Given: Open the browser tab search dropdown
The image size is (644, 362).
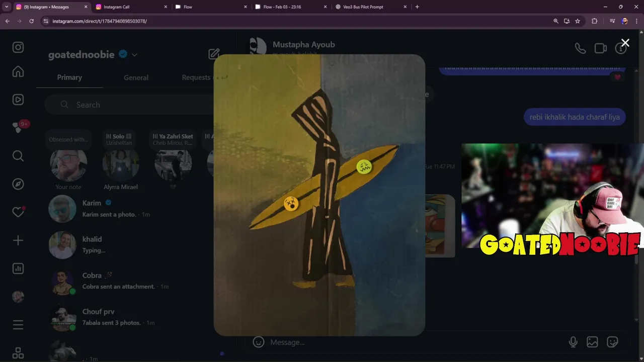Looking at the screenshot, I should coord(7,7).
